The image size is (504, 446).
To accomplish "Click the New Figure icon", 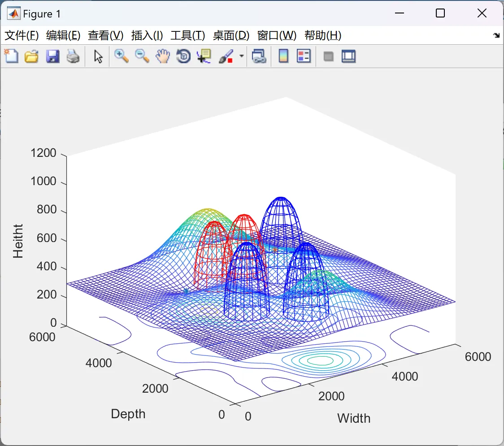I will point(11,56).
